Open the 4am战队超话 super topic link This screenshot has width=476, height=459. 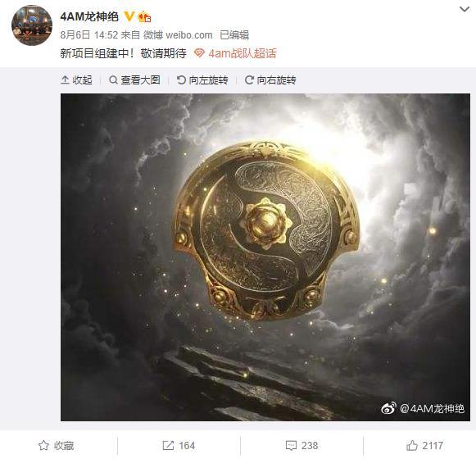(243, 53)
